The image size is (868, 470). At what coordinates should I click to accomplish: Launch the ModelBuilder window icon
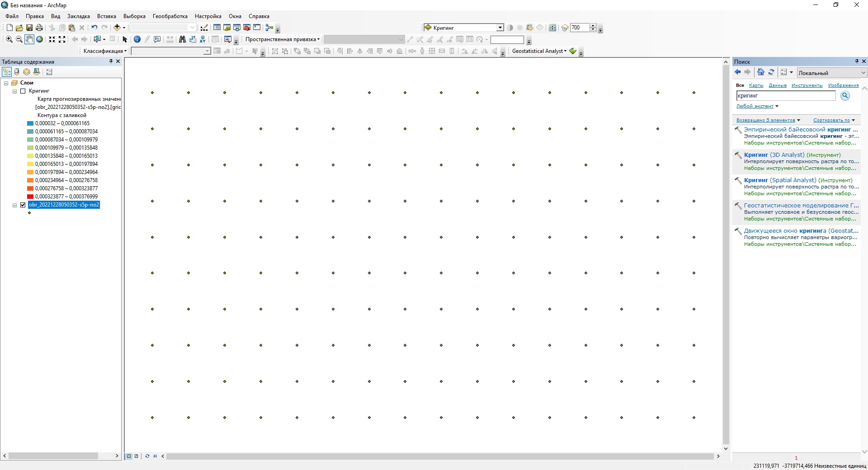pyautogui.click(x=269, y=28)
